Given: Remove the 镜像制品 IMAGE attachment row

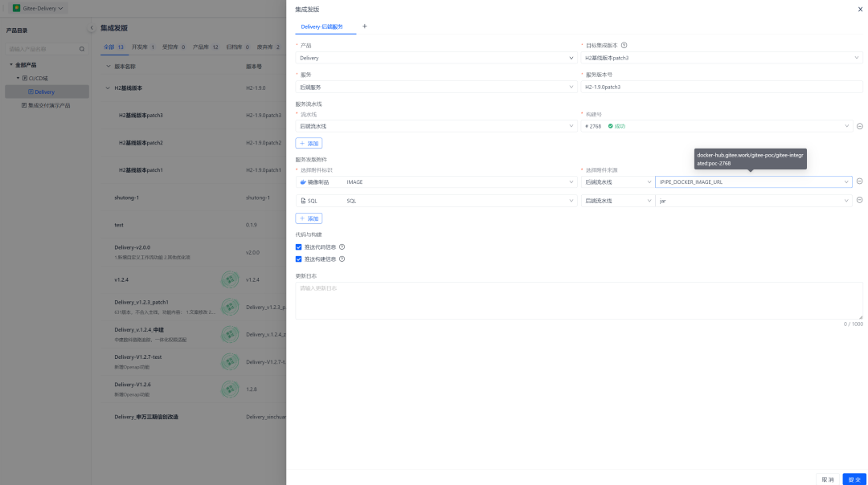Looking at the screenshot, I should [859, 181].
